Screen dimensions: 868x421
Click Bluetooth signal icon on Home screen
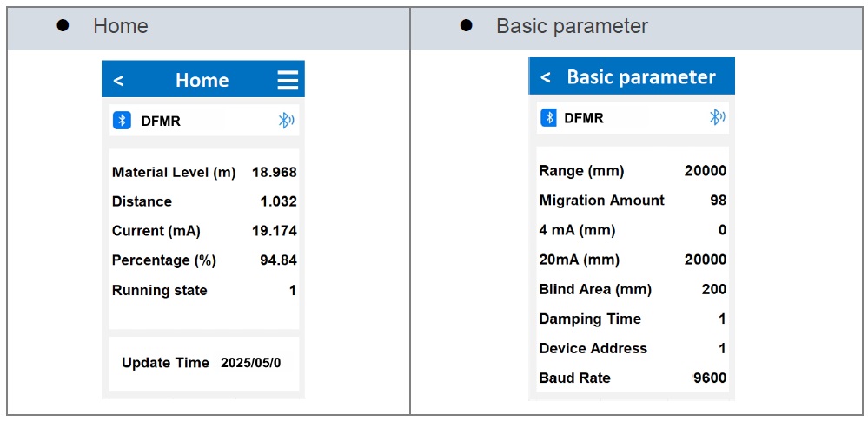click(286, 121)
